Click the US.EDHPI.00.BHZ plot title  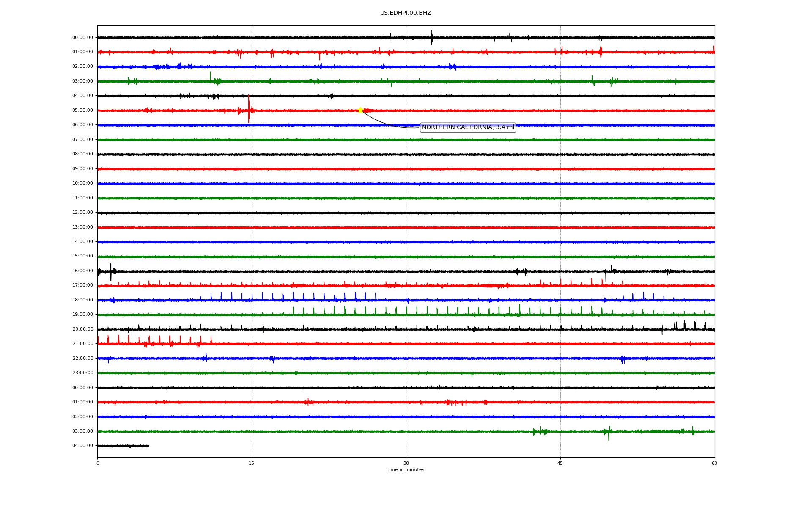(406, 13)
